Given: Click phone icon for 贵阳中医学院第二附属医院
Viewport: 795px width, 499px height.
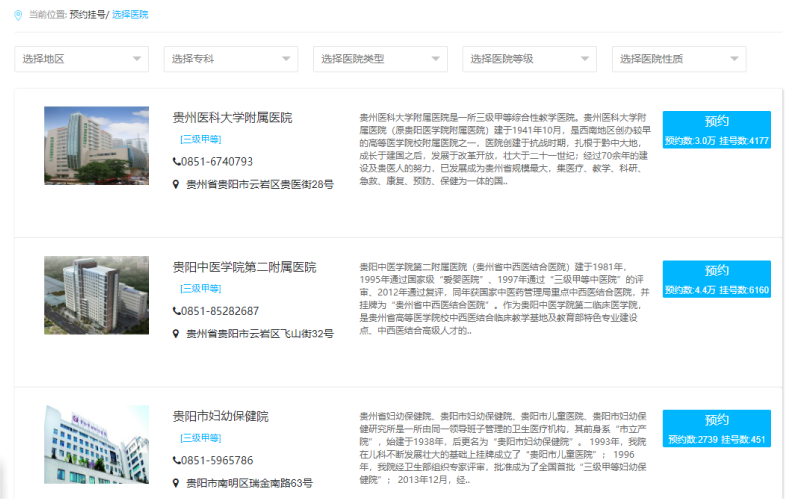Looking at the screenshot, I should tap(177, 311).
